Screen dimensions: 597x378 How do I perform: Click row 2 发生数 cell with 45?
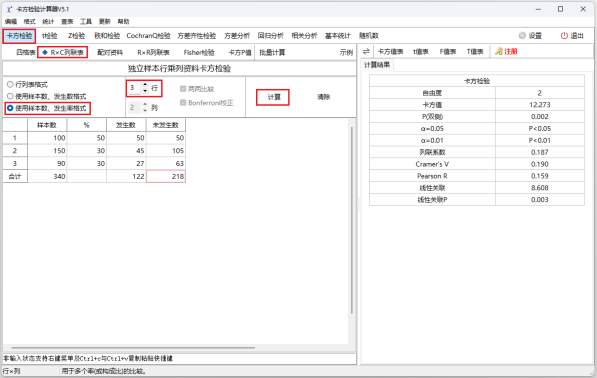click(126, 151)
